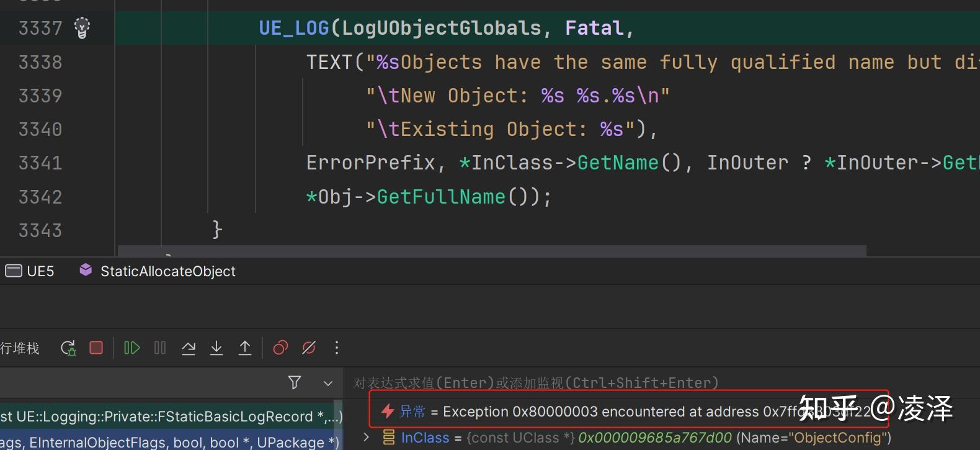This screenshot has width=980, height=450.
Task: Step into the function call
Action: (216, 348)
